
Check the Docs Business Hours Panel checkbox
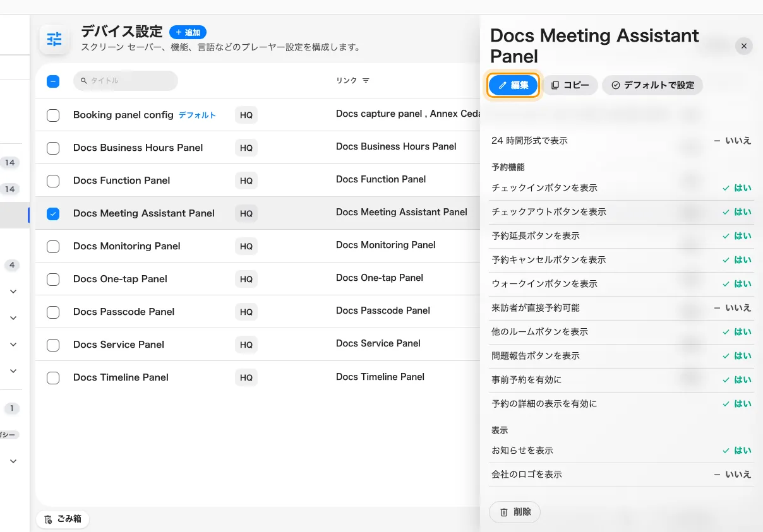(53, 148)
